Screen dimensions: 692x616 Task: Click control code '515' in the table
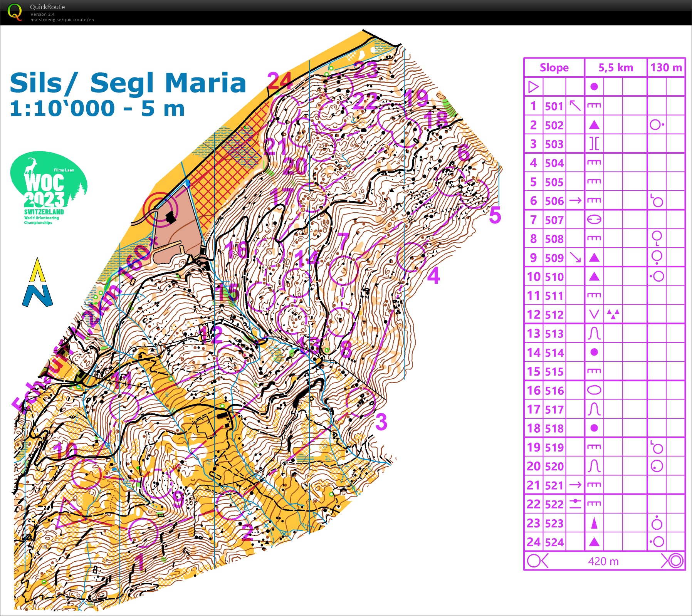point(554,371)
